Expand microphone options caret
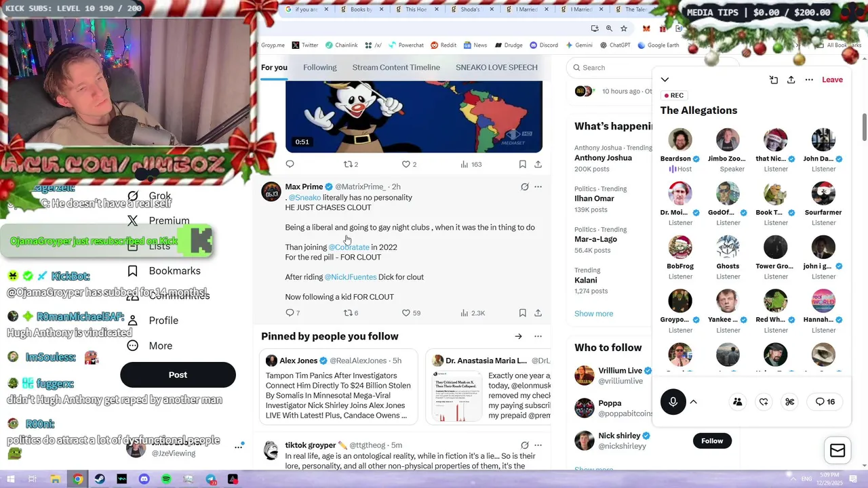 [693, 402]
